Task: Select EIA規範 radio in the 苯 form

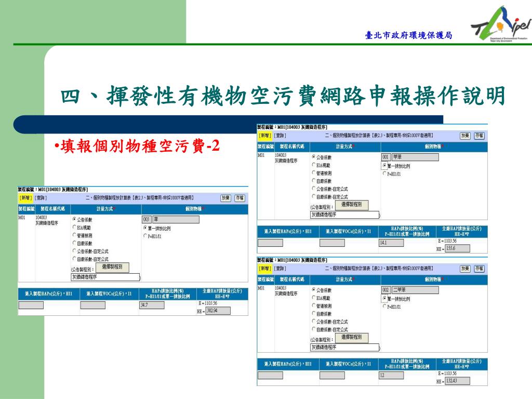Action: pos(74,228)
